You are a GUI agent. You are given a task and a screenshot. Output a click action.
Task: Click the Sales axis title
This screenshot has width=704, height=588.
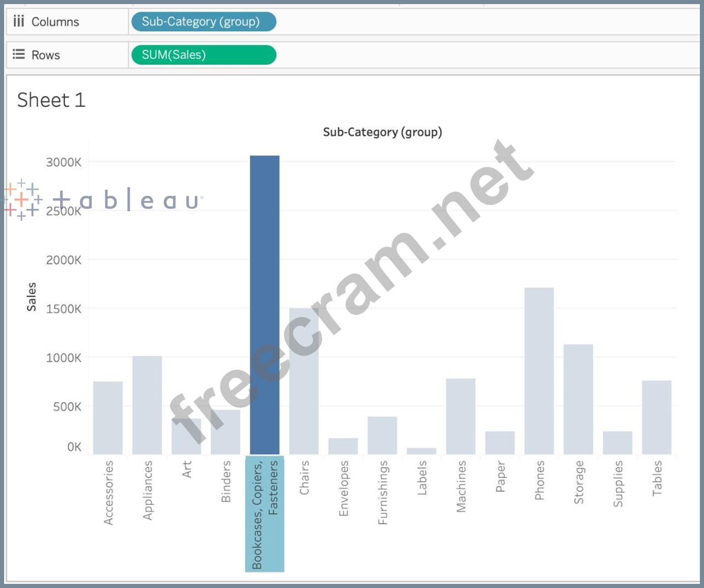(32, 297)
